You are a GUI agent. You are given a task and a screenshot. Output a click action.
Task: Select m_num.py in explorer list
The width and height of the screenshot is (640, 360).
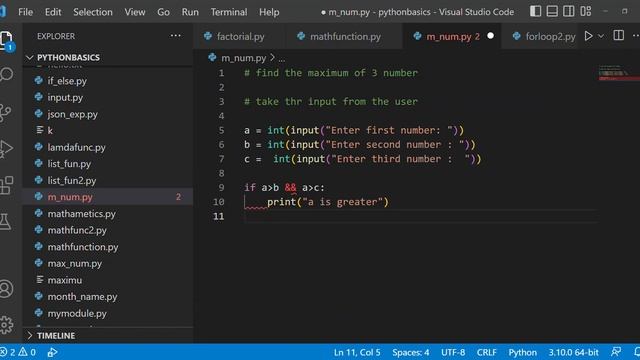(x=107, y=197)
